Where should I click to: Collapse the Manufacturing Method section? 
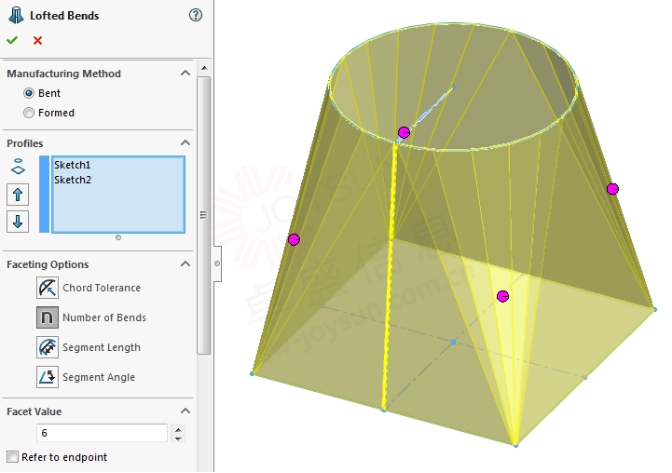point(185,74)
